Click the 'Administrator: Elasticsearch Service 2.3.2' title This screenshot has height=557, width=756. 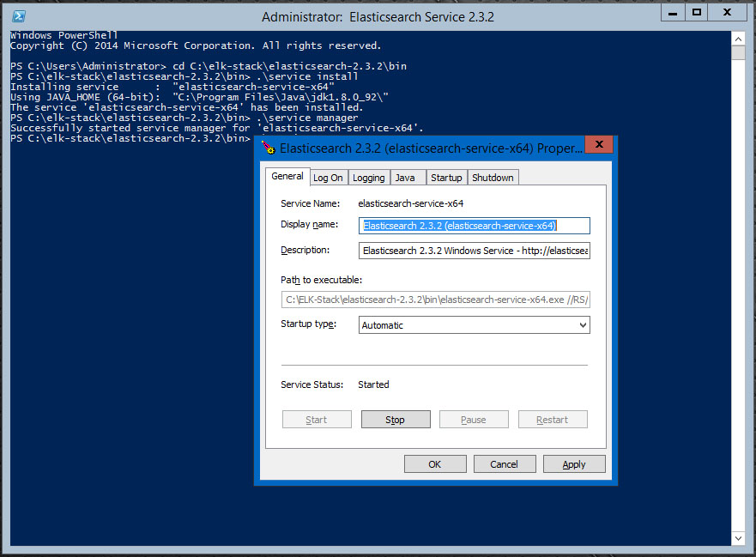coord(378,17)
